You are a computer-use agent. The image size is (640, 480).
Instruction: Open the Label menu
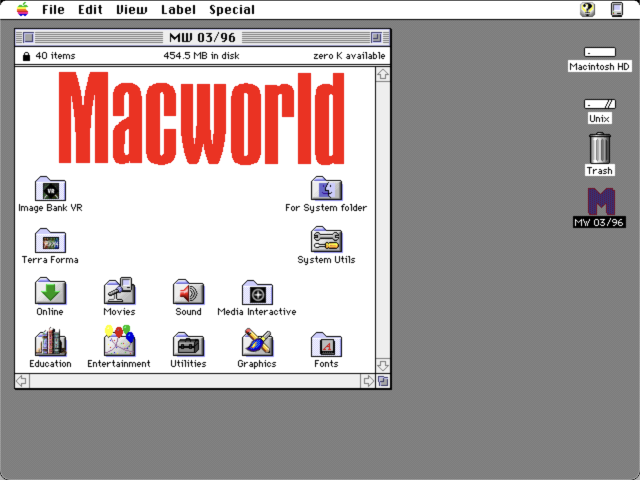pyautogui.click(x=178, y=9)
